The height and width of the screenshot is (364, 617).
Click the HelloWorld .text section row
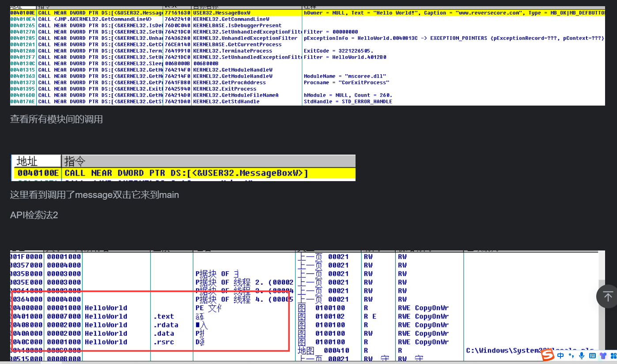(163, 316)
